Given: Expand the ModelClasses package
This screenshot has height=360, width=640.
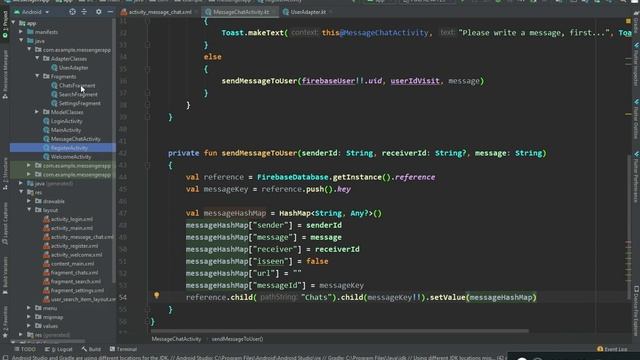Looking at the screenshot, I should point(37,112).
